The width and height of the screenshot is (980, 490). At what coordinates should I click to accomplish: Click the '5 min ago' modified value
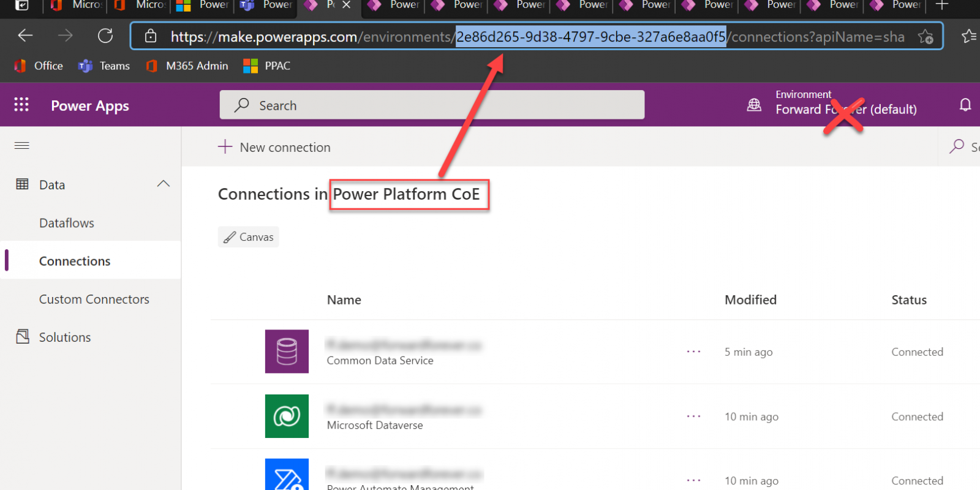(748, 352)
